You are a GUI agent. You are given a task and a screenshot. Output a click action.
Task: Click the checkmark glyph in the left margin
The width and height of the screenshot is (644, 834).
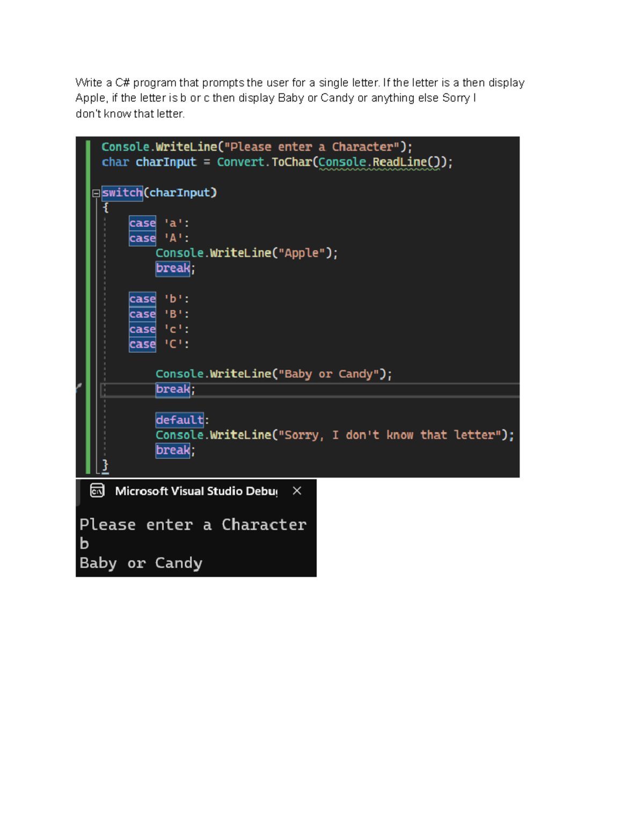coord(79,386)
